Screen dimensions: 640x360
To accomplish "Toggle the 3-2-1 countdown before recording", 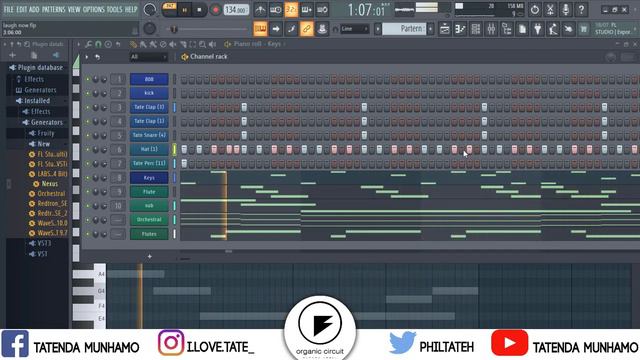I will 291,9.
